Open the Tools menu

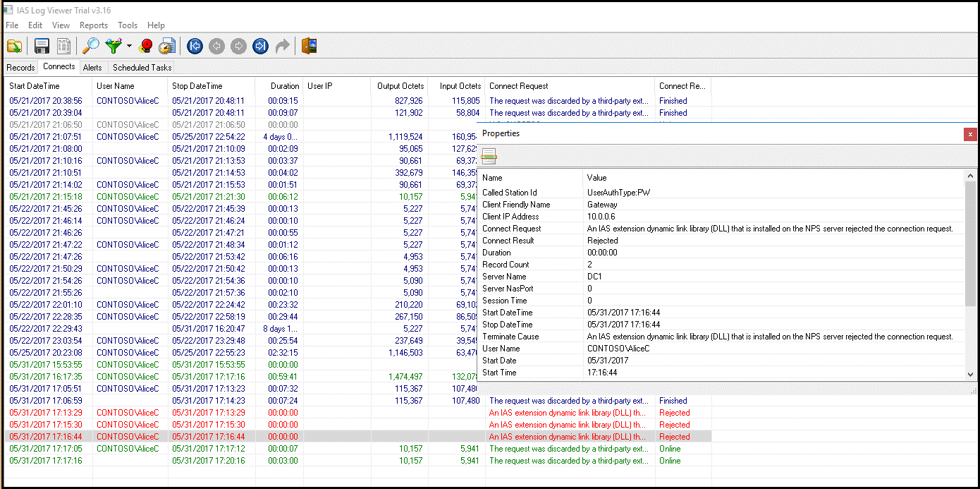(128, 25)
